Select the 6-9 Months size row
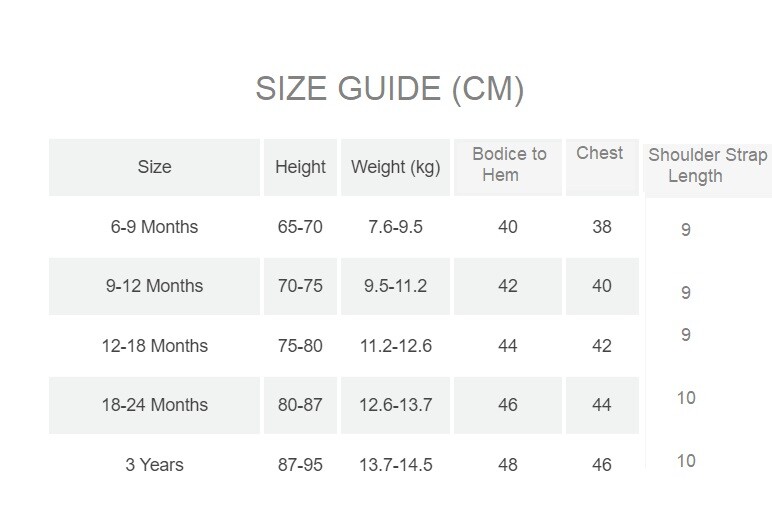772x510 pixels. [154, 227]
